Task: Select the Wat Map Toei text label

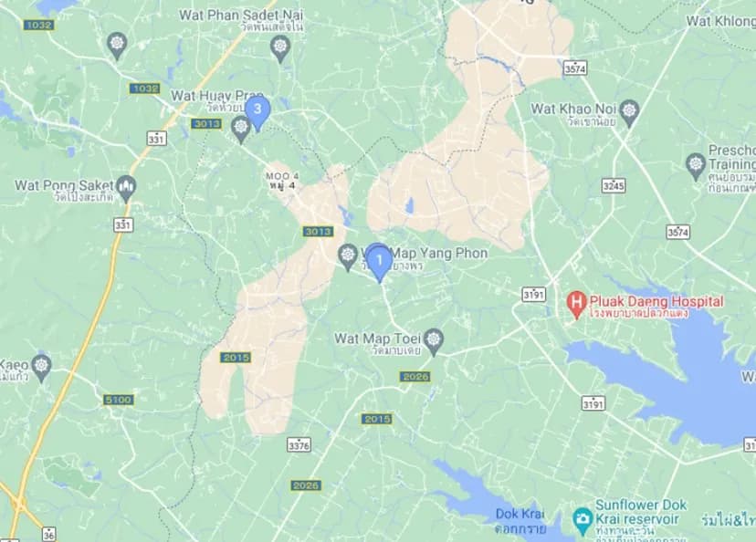Action: [377, 339]
